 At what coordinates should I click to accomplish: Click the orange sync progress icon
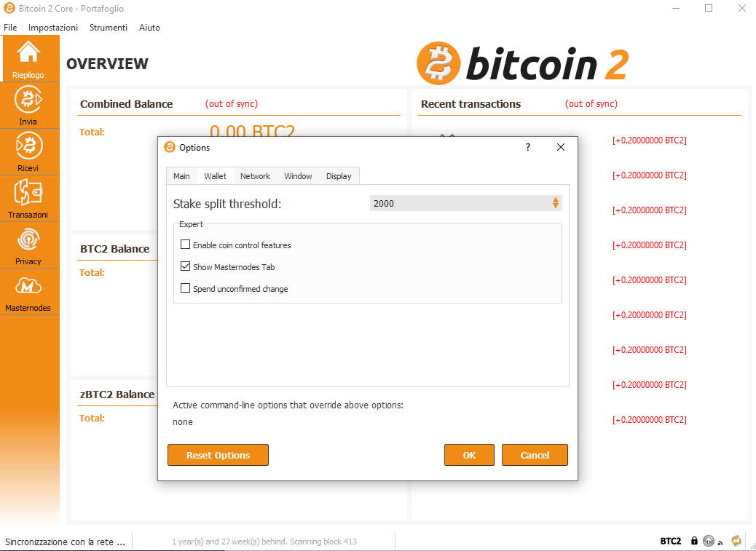tap(736, 541)
